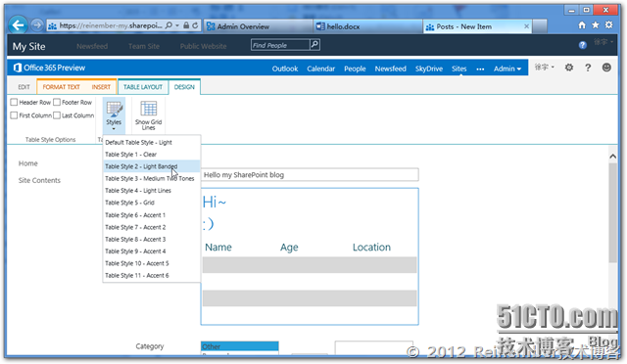Image resolution: width=627 pixels, height=364 pixels.
Task: Switch to the TABLE LAYOUT ribbon tab
Action: point(143,87)
